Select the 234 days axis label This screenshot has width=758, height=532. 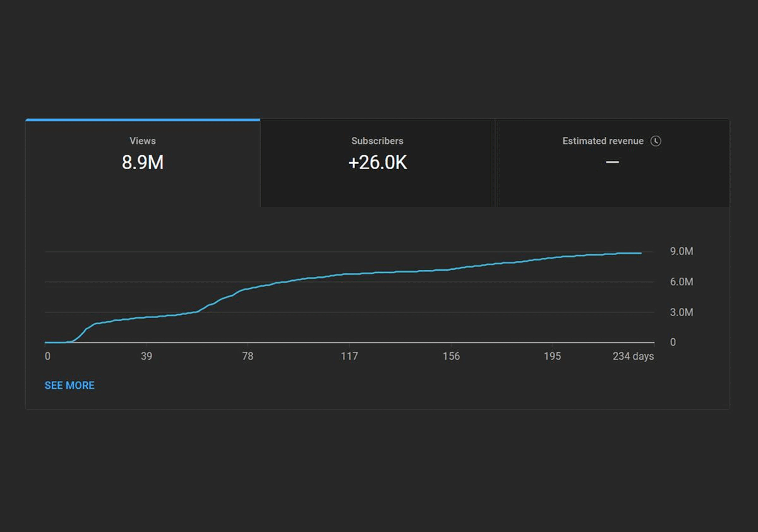(633, 357)
